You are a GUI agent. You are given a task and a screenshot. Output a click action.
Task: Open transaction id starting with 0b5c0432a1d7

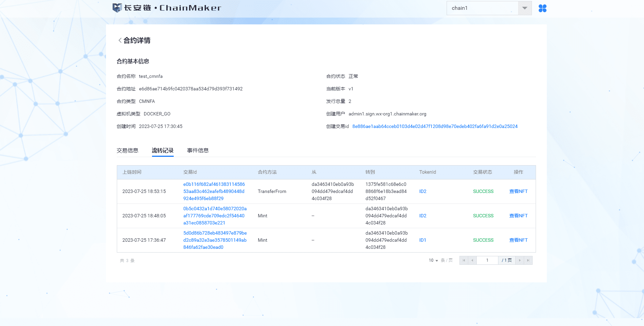(215, 216)
